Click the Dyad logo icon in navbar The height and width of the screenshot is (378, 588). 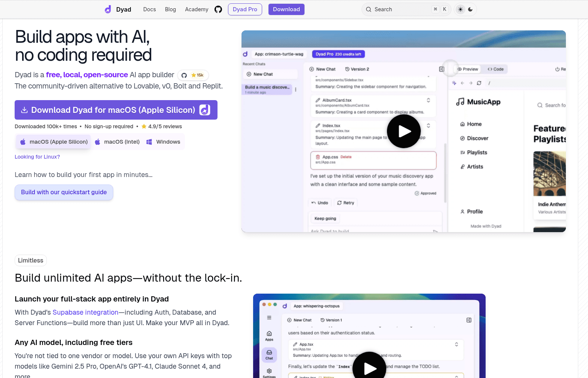tap(108, 9)
